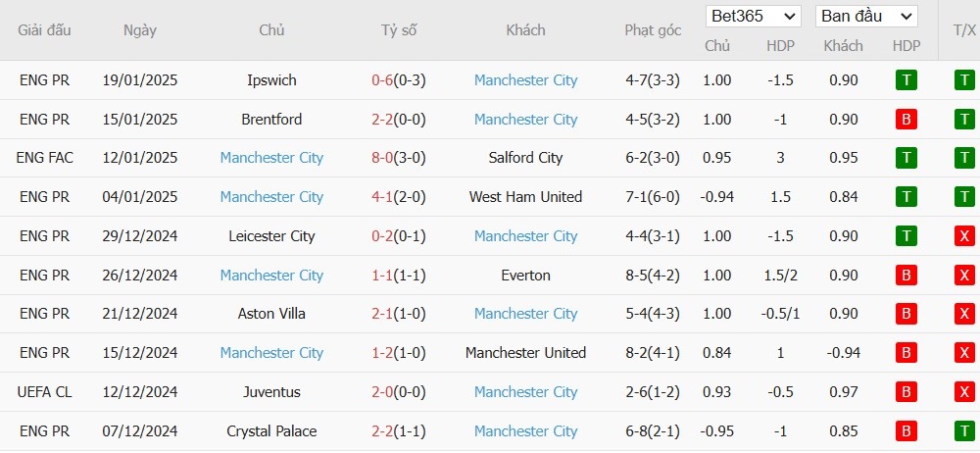Click the 8-0 score against Salford City
The width and height of the screenshot is (980, 453).
pos(382,158)
